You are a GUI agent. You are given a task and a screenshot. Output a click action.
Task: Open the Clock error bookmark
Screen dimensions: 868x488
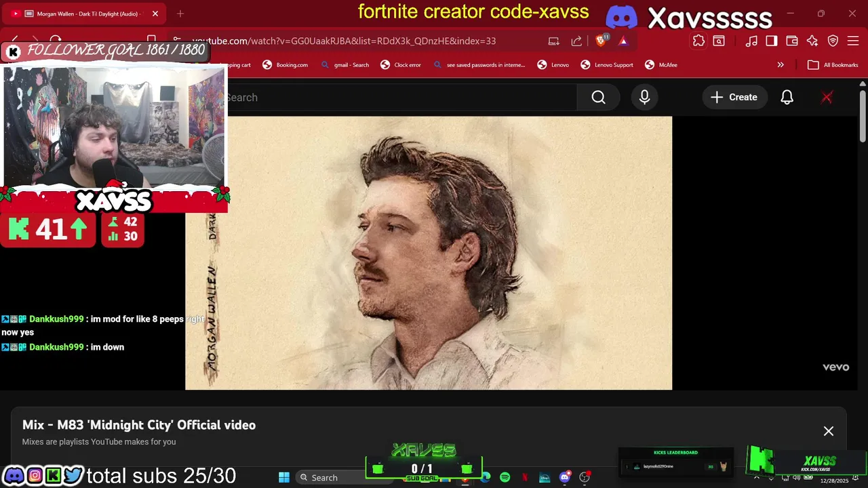point(401,65)
